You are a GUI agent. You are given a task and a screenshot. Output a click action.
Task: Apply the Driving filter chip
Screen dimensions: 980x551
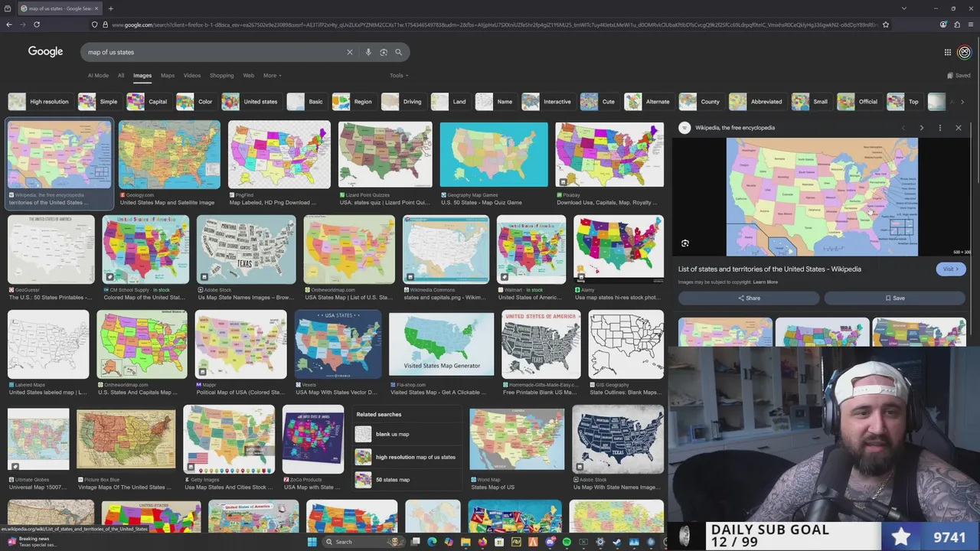click(403, 102)
